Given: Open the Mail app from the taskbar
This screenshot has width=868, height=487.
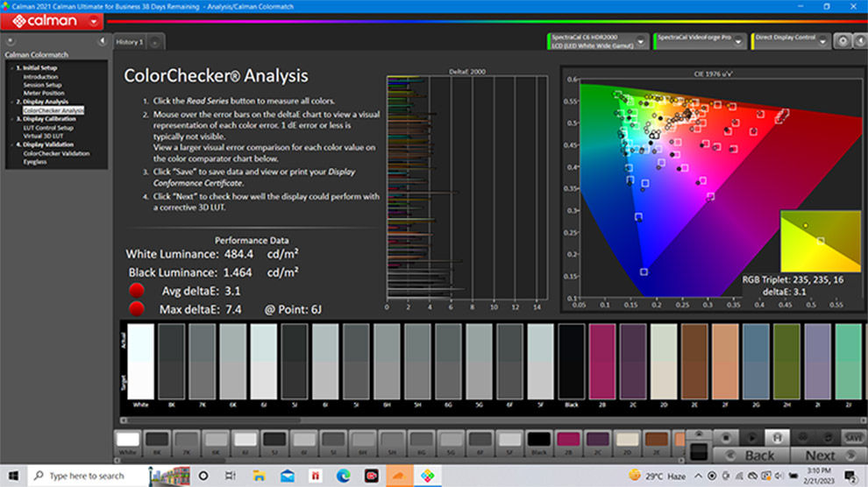Looking at the screenshot, I should coord(288,476).
